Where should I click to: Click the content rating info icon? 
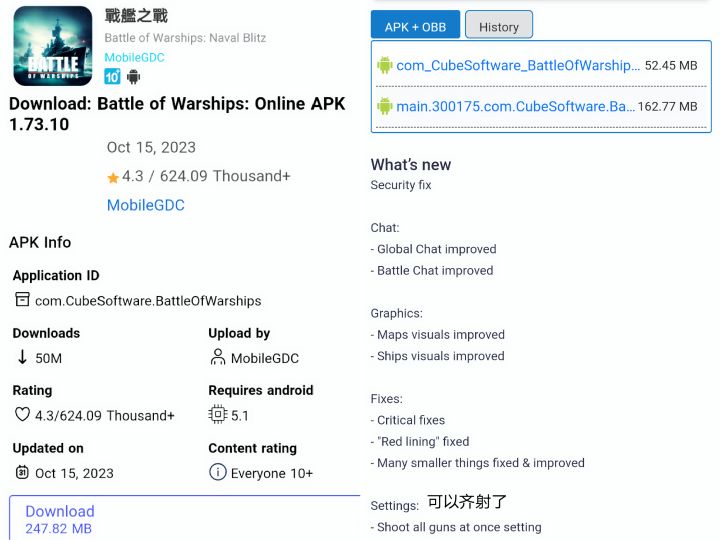pos(217,472)
